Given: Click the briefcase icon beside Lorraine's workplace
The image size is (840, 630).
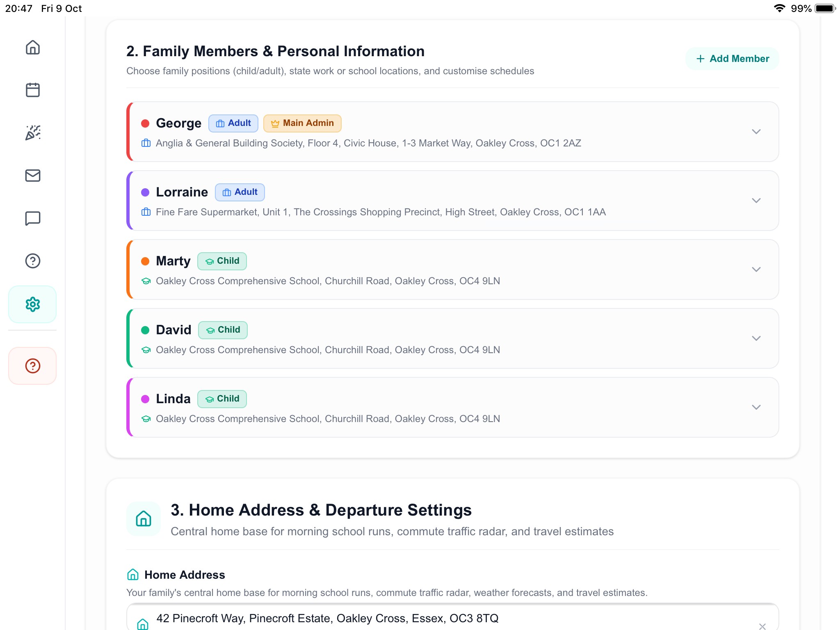Looking at the screenshot, I should click(x=146, y=212).
